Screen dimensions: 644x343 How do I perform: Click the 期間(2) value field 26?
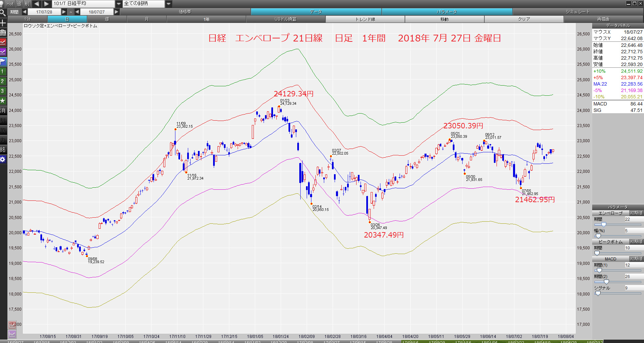[x=634, y=276]
